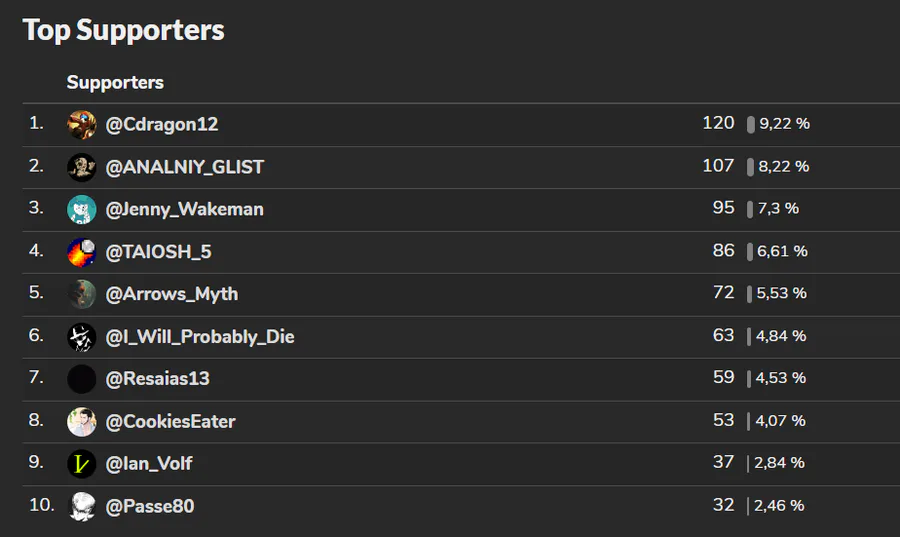Click I_Will_Probably_Die's black-and-white avatar
The image size is (900, 537).
(x=82, y=337)
